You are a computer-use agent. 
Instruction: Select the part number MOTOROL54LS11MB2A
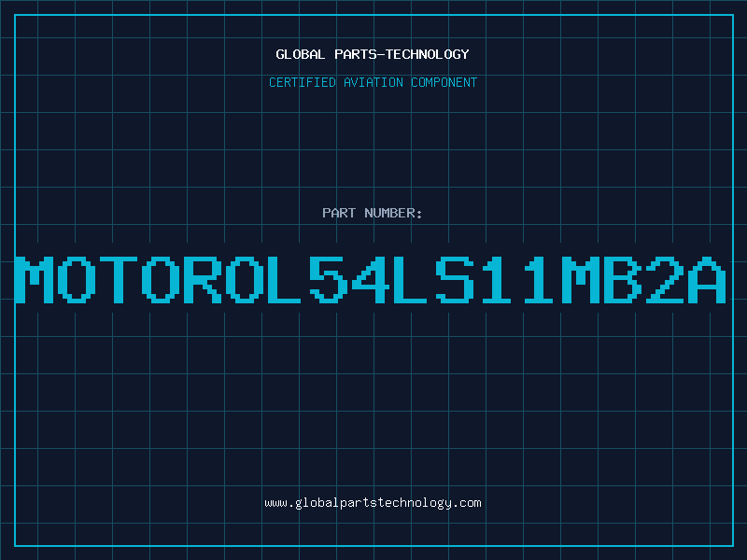coord(371,279)
